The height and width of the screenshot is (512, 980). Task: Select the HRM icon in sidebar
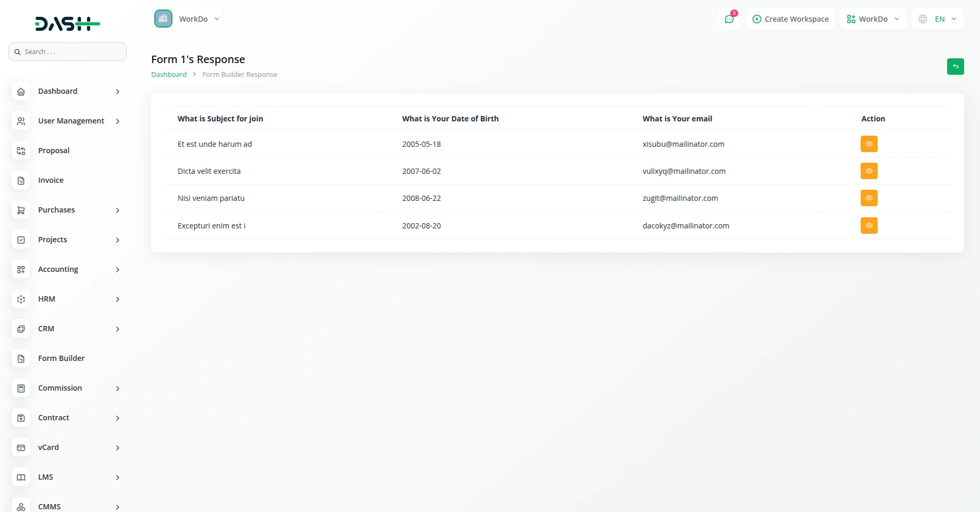(x=21, y=299)
